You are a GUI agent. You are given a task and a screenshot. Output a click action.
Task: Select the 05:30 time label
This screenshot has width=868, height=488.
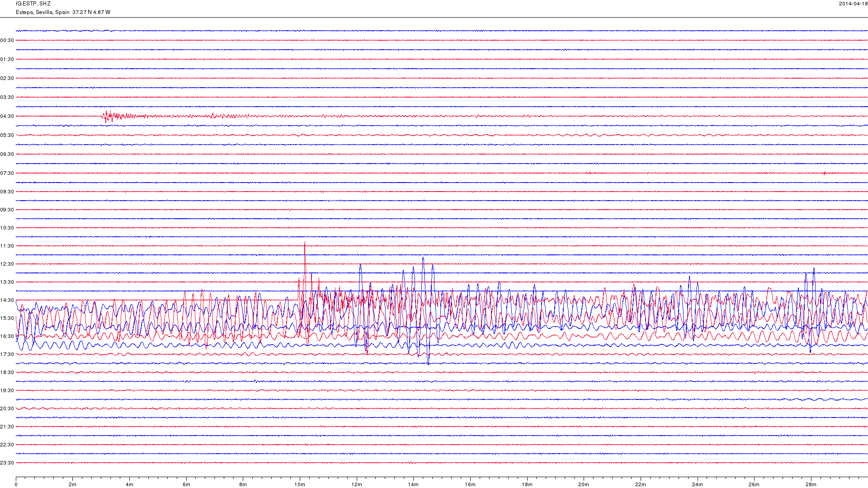pyautogui.click(x=7, y=135)
